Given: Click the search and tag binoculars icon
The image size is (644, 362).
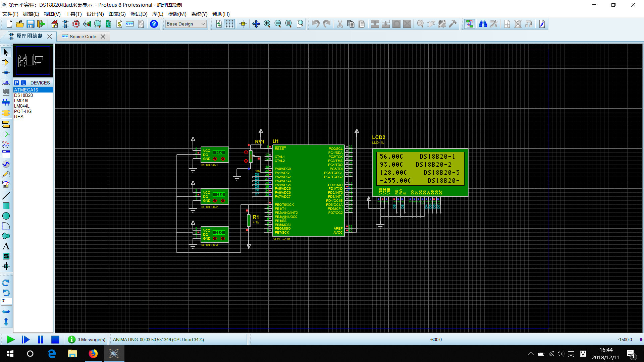Looking at the screenshot, I should (483, 24).
